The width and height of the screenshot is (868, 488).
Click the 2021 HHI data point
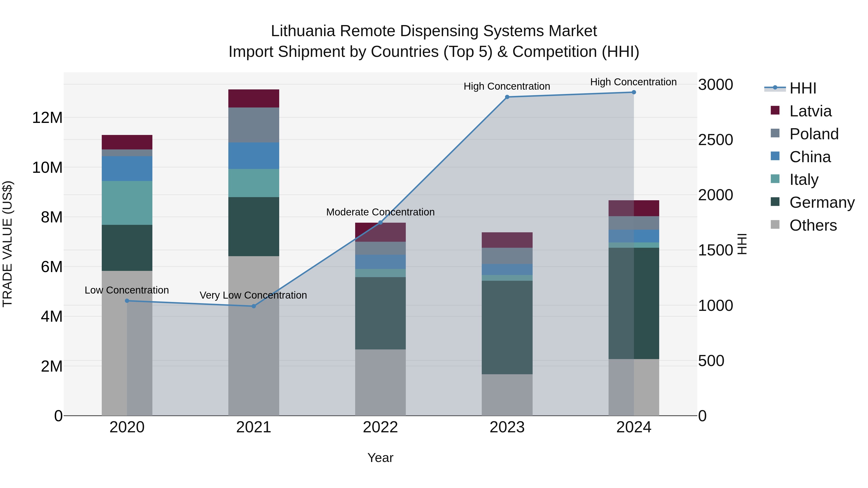[x=254, y=306]
